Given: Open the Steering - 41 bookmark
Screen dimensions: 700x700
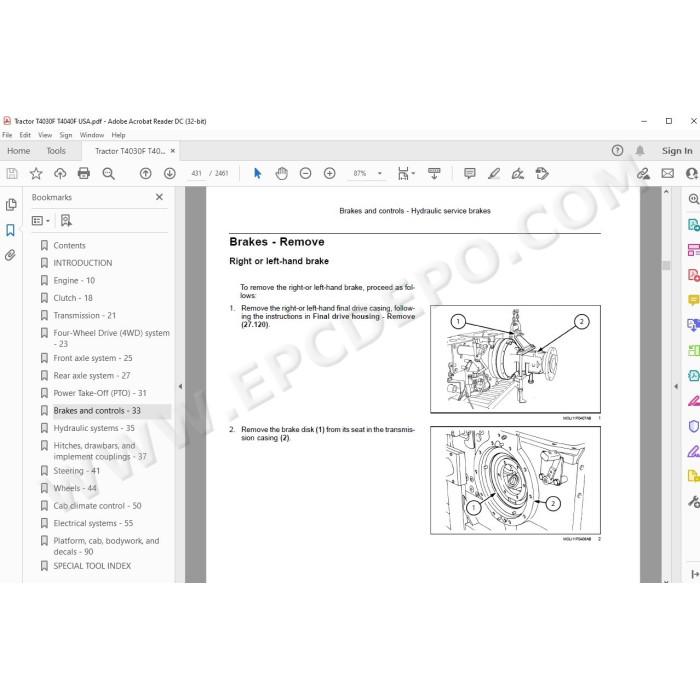Looking at the screenshot, I should [x=76, y=471].
